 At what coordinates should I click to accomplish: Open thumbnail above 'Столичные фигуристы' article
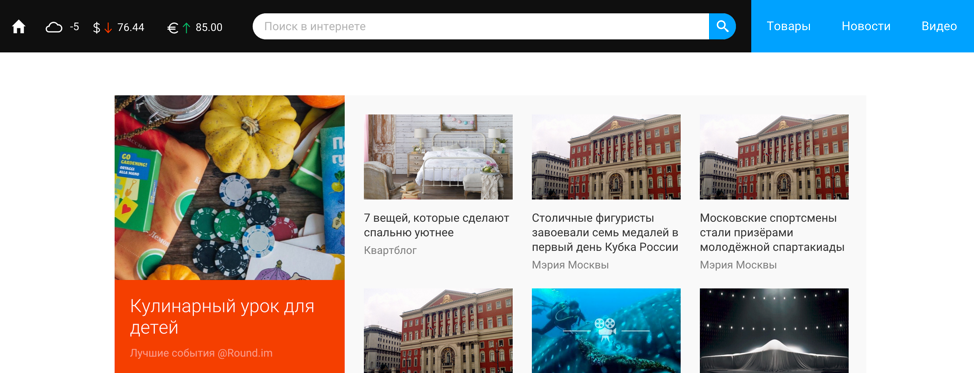click(606, 157)
